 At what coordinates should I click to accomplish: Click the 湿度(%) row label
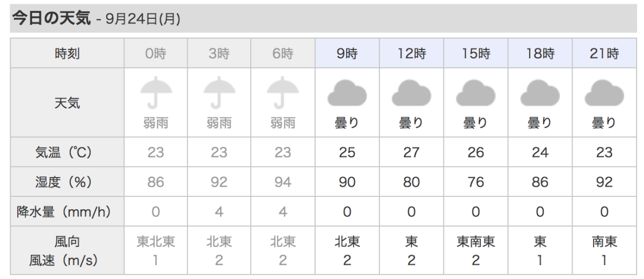67,182
